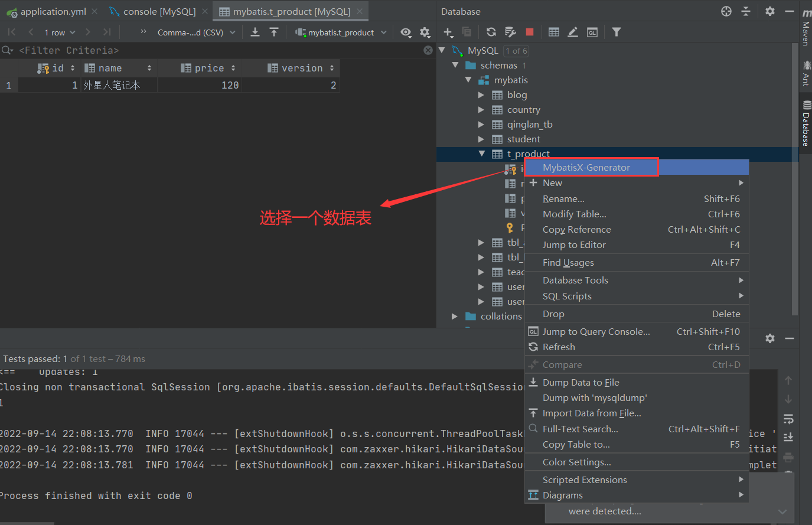This screenshot has width=812, height=525.
Task: Choose Dump Data to File
Action: pyautogui.click(x=637, y=383)
